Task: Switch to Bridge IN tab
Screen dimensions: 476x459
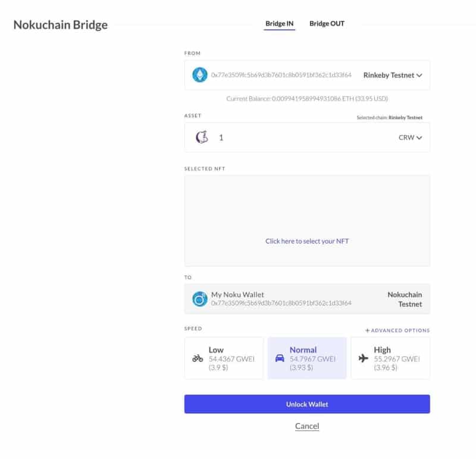Action: 279,24
